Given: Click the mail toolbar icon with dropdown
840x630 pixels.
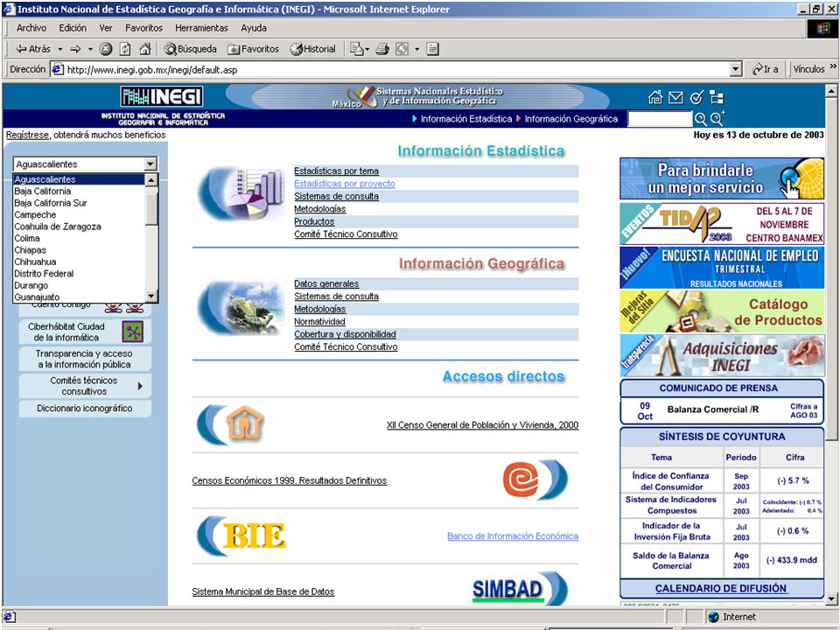Looking at the screenshot, I should pyautogui.click(x=359, y=49).
